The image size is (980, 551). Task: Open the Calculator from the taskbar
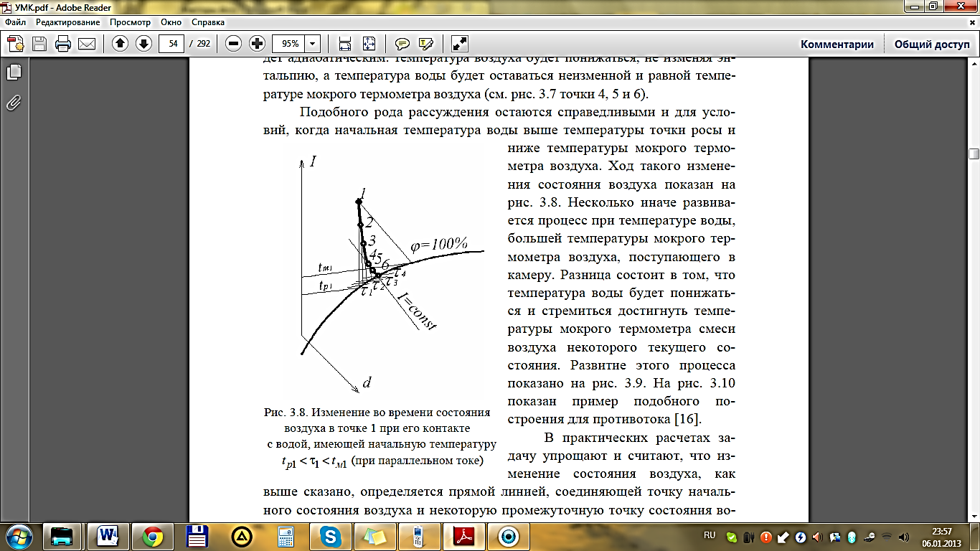(x=286, y=536)
